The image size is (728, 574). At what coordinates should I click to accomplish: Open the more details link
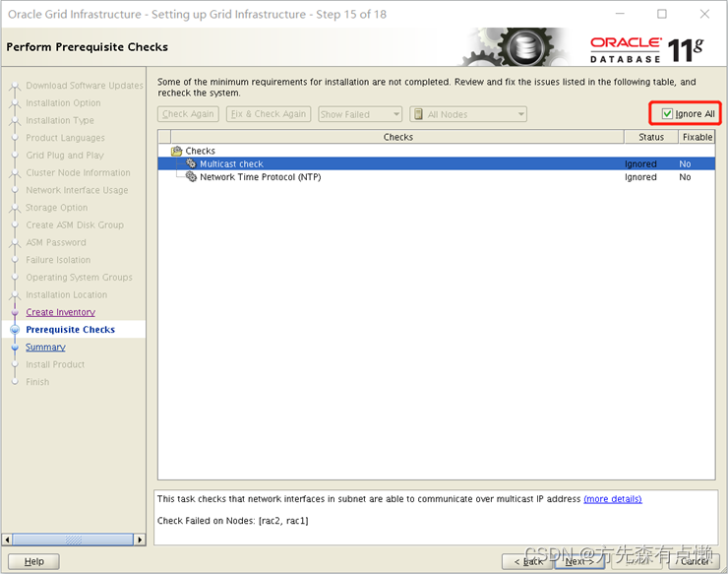pyautogui.click(x=612, y=499)
